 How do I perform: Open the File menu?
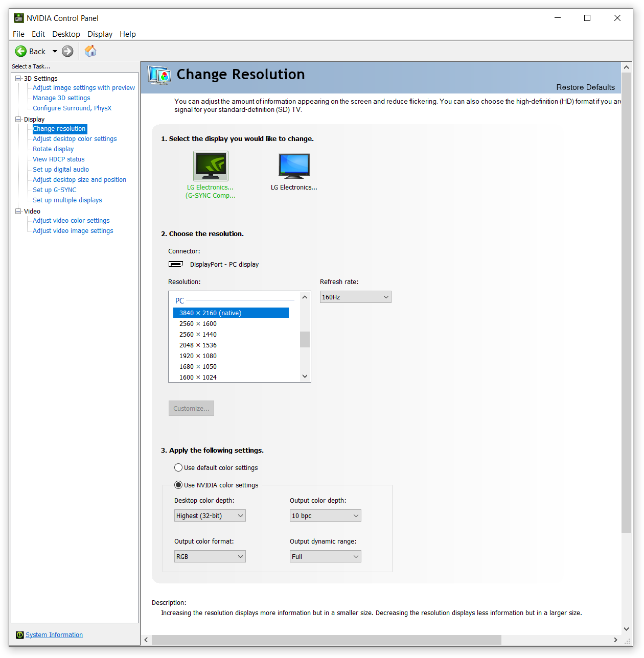point(18,34)
